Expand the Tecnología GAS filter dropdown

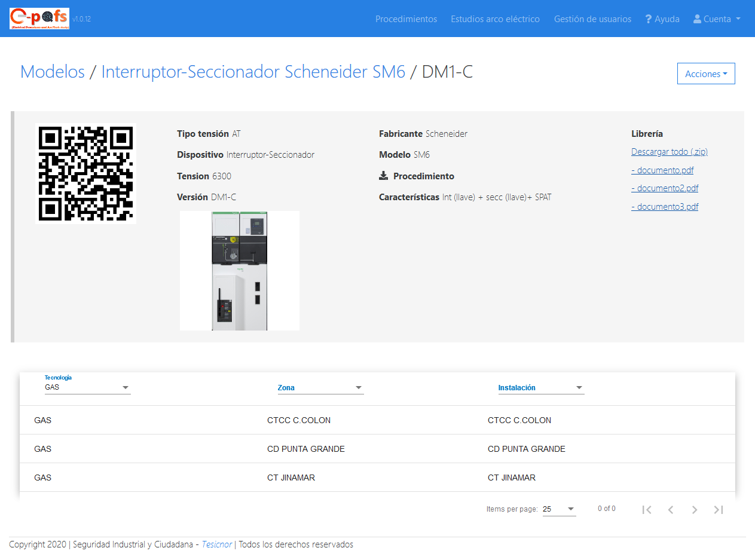click(x=87, y=387)
